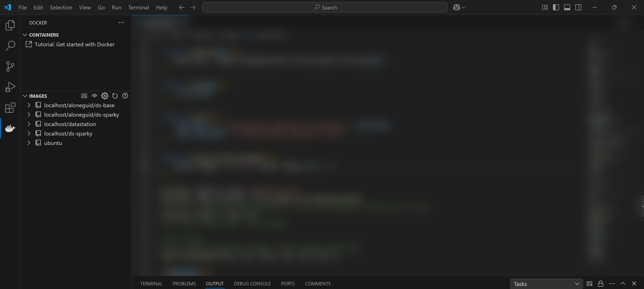Expand localhost/aloneguid/ds-base image
Viewport: 644px width, 289px height.
click(x=29, y=105)
